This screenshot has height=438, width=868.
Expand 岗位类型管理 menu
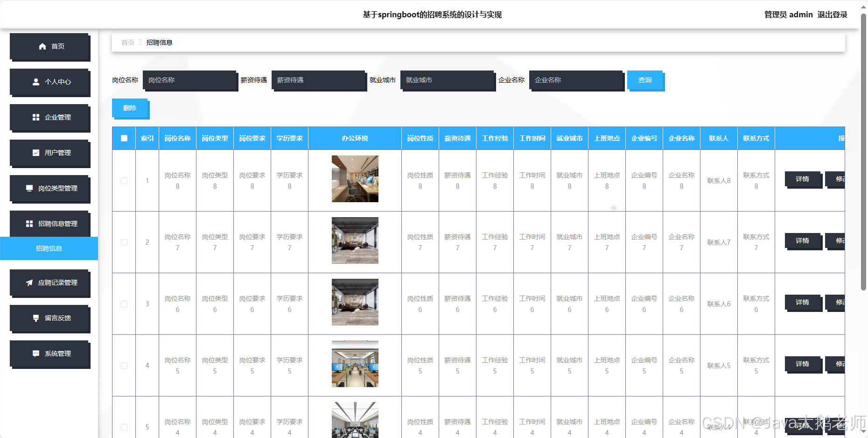coord(49,188)
